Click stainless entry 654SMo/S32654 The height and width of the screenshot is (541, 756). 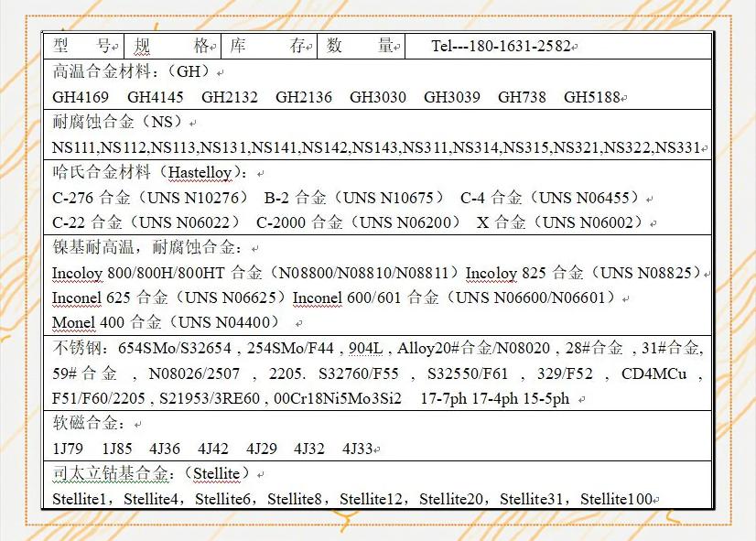175,348
